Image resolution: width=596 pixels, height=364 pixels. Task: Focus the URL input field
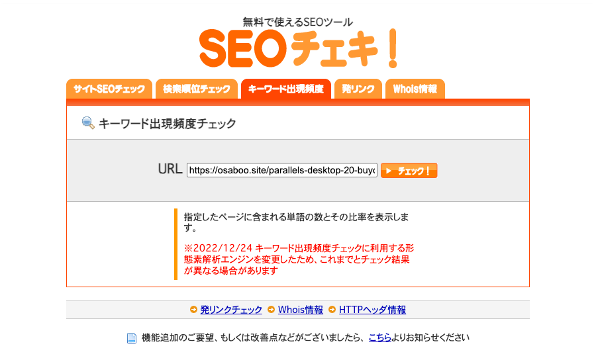pyautogui.click(x=281, y=170)
